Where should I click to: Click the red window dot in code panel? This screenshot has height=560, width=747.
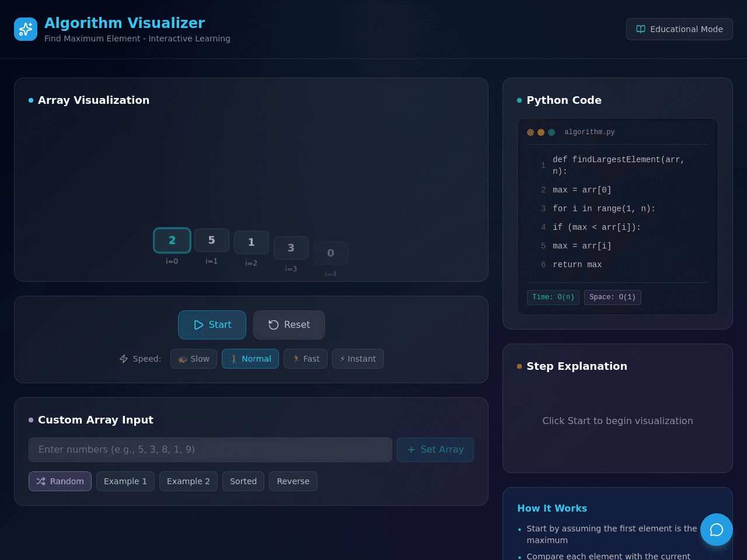coord(530,132)
